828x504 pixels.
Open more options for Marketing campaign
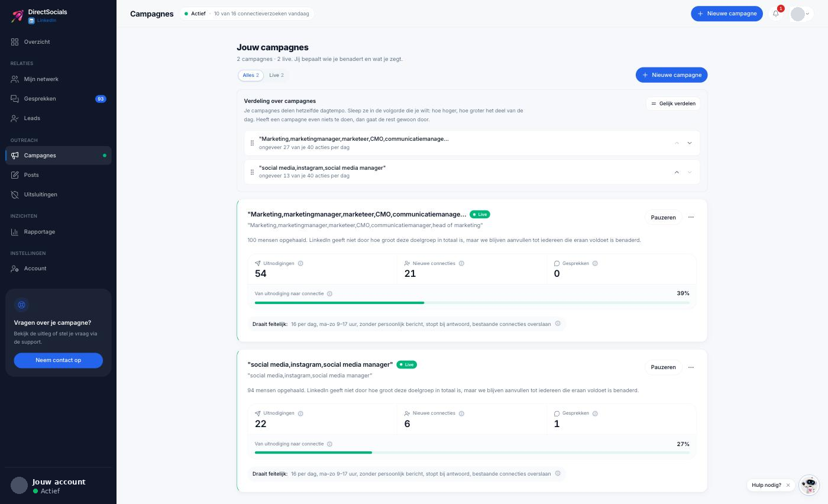[x=691, y=218]
